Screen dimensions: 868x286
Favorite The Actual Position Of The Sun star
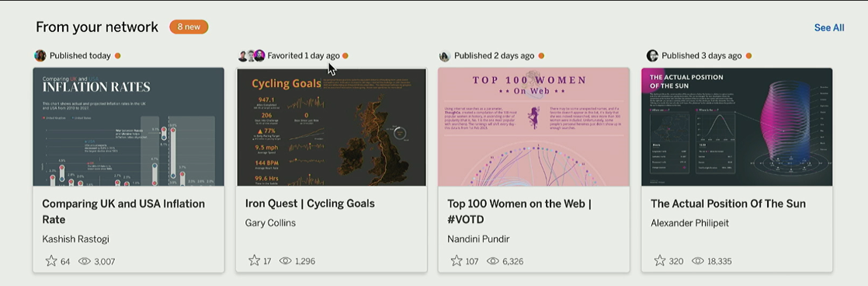[x=659, y=260]
